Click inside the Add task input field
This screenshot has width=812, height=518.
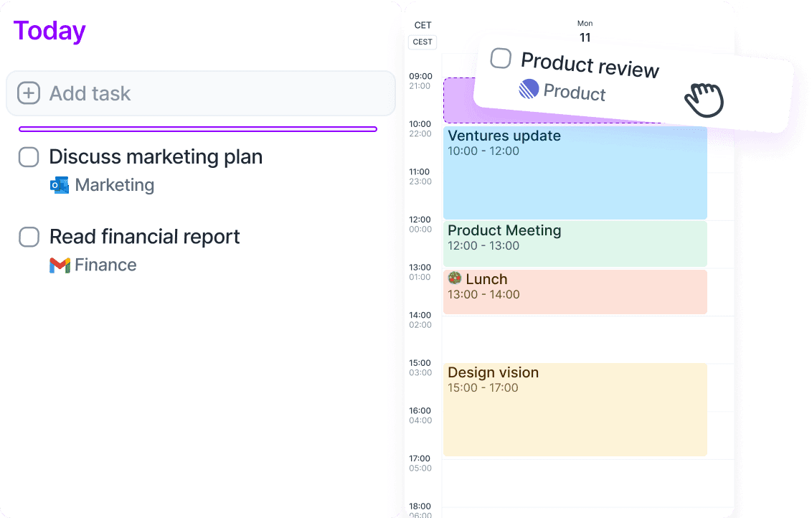click(x=143, y=93)
